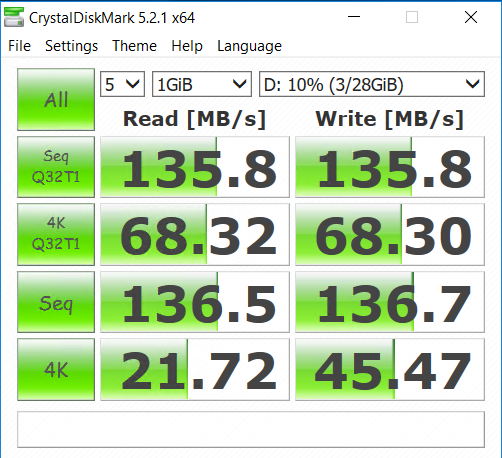Open the 1GiB test size dropdown
Image resolution: width=502 pixels, height=458 pixels.
[x=202, y=84]
